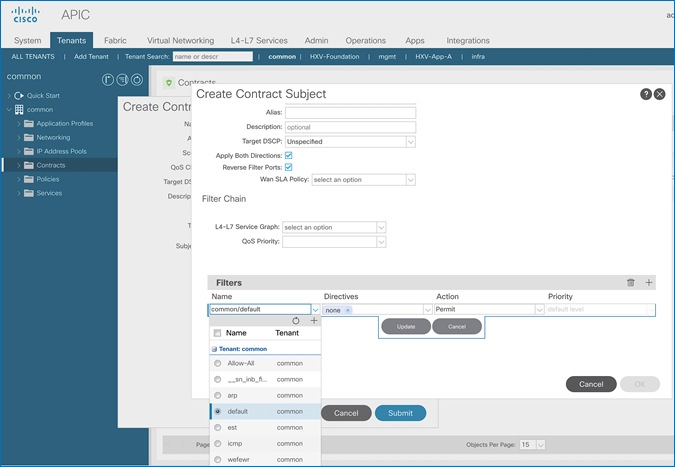Screen dimensions: 675x467
Task: Refresh the filter name dropdown list
Action: coord(296,320)
